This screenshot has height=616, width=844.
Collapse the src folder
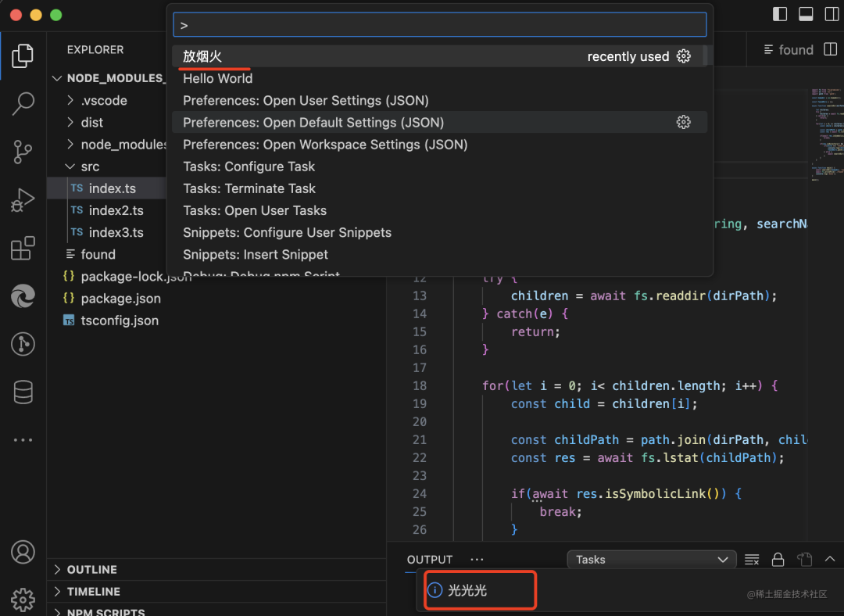[106, 167]
